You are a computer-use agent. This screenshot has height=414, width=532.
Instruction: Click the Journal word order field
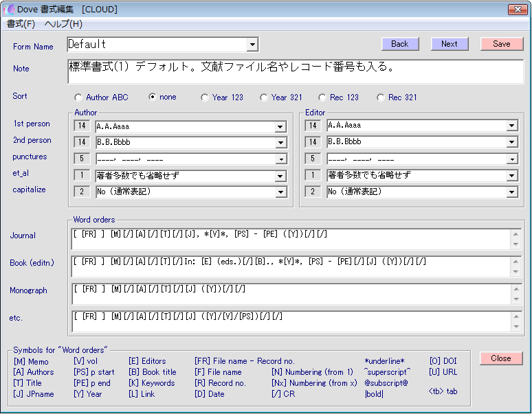[289, 239]
